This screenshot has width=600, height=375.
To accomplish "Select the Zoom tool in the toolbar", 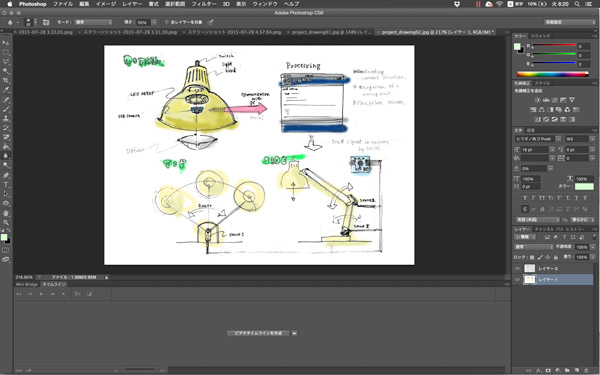I will (6, 222).
